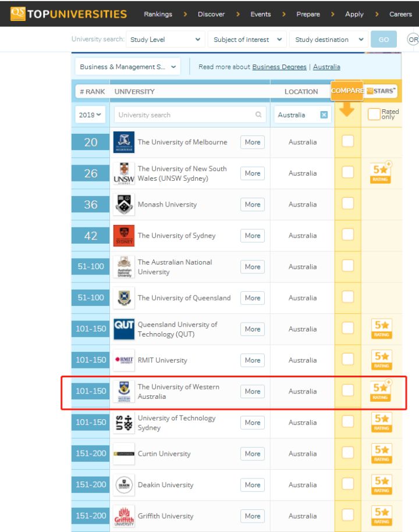Open the Study Level dropdown

[x=165, y=40]
